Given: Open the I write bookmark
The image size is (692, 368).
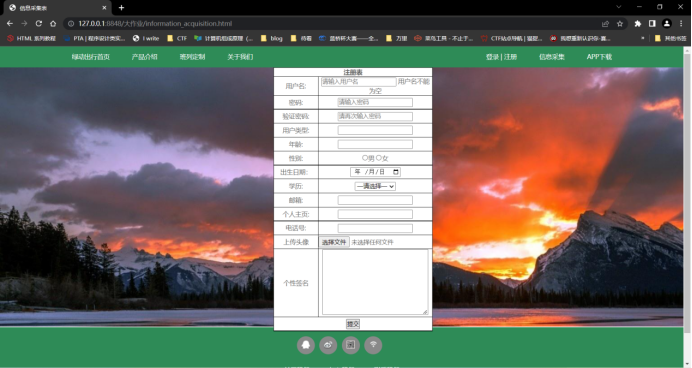Looking at the screenshot, I should (146, 38).
